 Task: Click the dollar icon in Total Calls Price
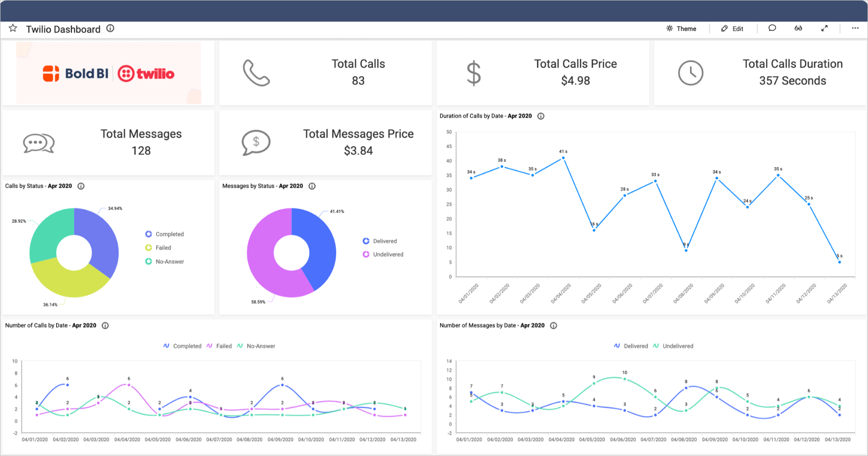[474, 73]
